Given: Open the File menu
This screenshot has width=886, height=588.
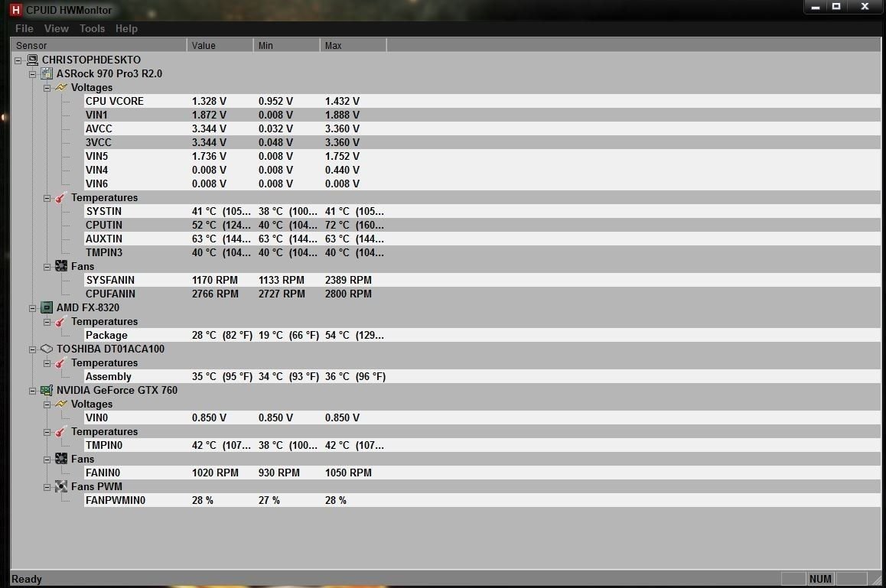Looking at the screenshot, I should point(24,28).
